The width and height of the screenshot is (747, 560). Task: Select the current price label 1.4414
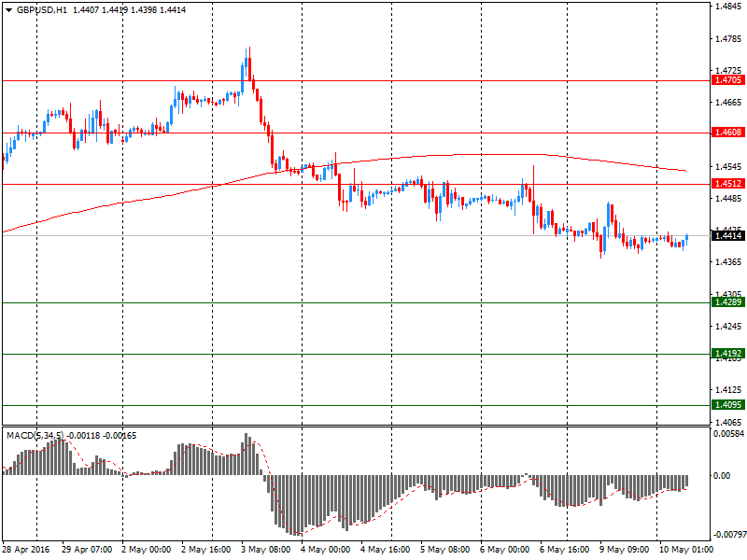pos(728,236)
